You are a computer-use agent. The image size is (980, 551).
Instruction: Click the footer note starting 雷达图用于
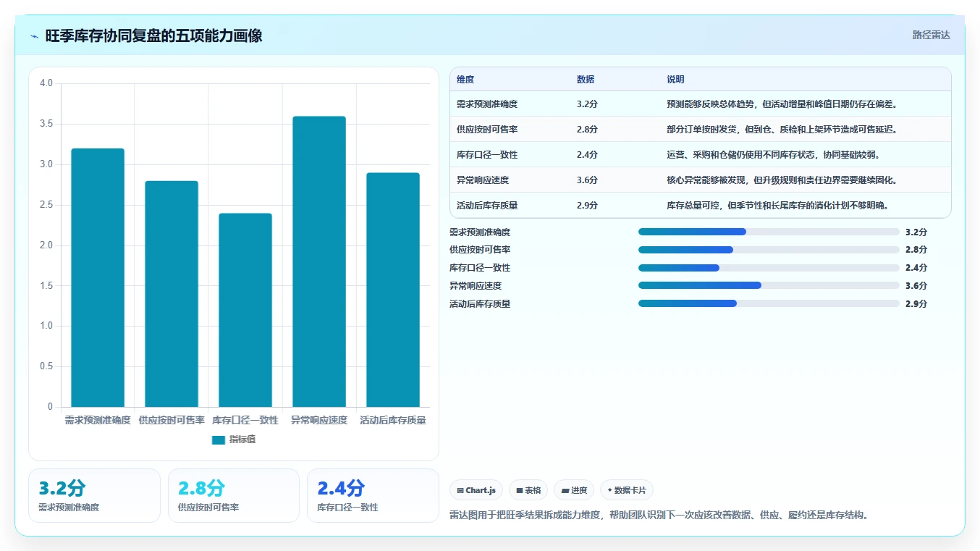click(659, 516)
